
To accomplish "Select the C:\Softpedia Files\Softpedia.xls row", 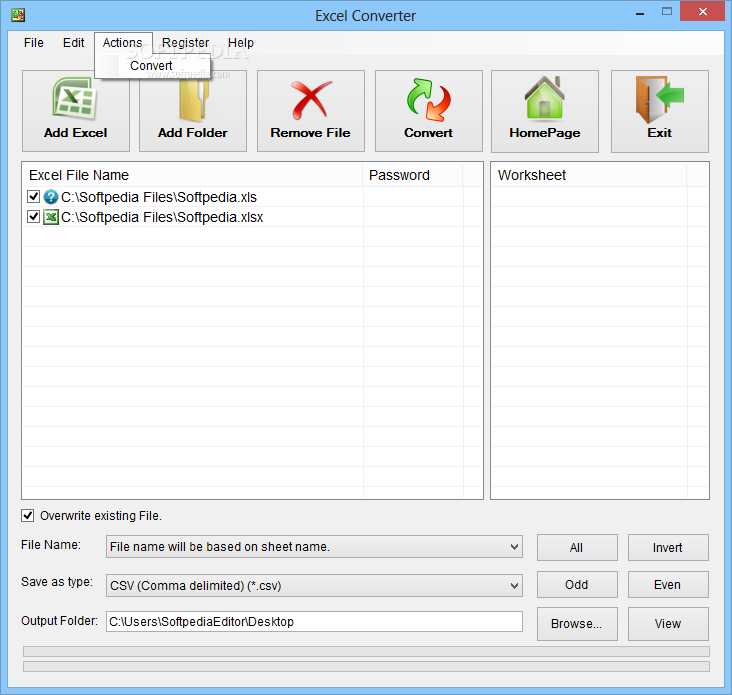I will 252,197.
